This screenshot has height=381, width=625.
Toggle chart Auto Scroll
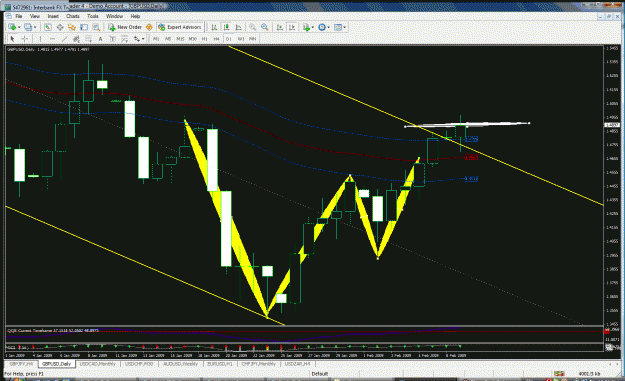[280, 27]
